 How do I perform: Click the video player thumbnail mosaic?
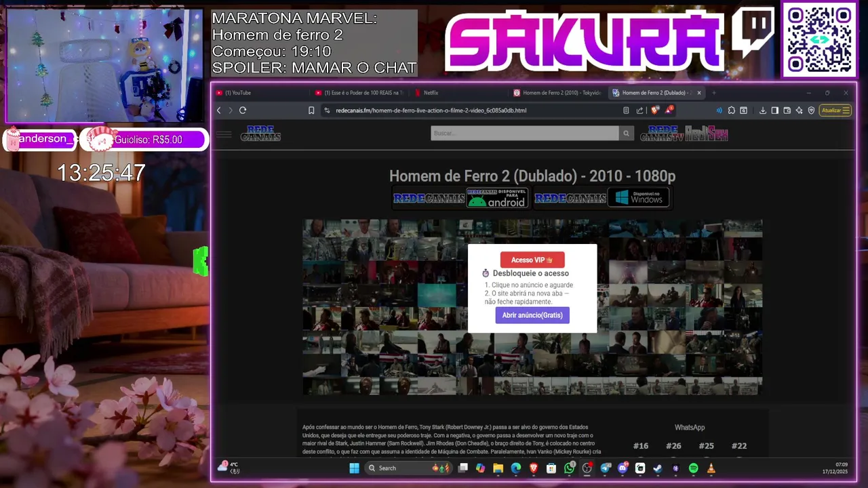tap(532, 307)
